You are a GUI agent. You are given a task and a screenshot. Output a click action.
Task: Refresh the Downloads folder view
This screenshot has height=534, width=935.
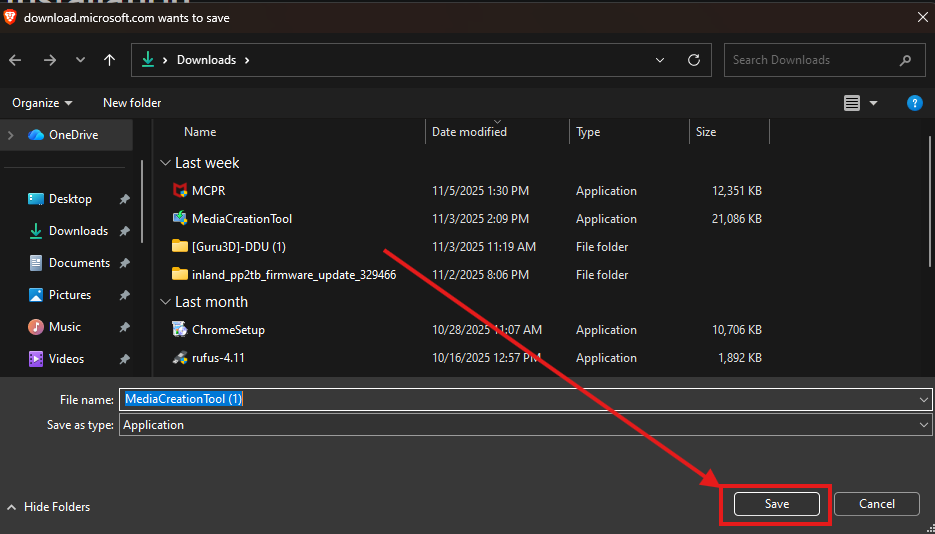coord(693,60)
